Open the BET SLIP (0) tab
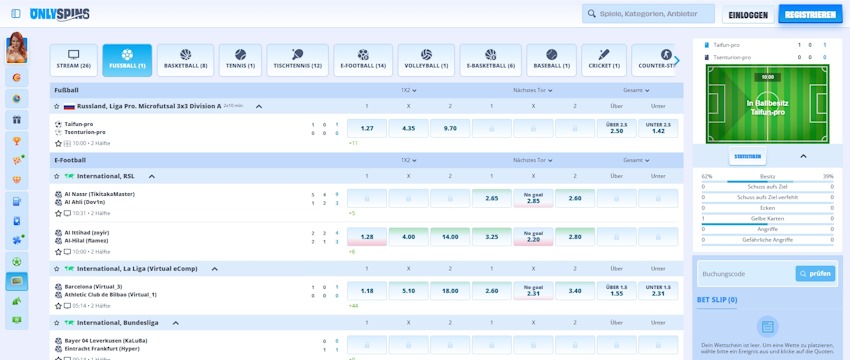The height and width of the screenshot is (360, 850). coord(717,300)
